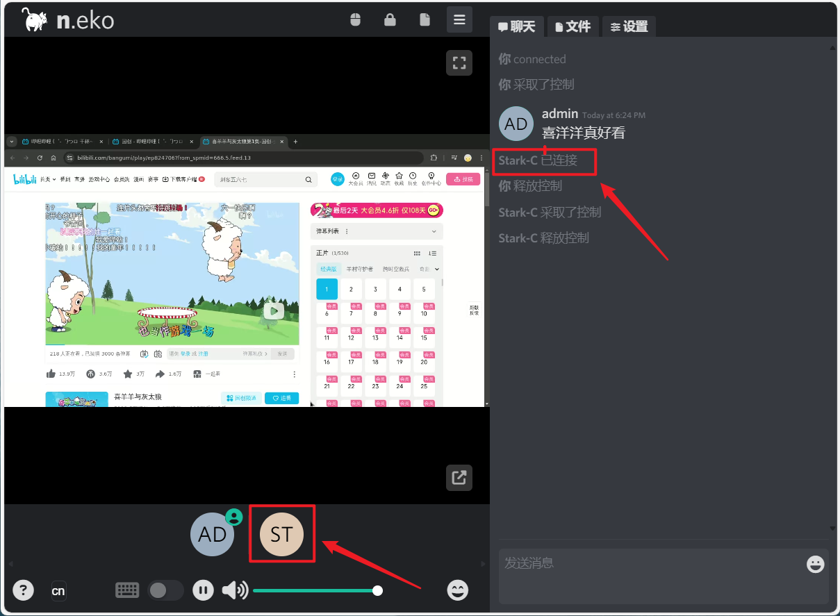Image resolution: width=840 pixels, height=616 pixels.
Task: Switch to the 设置 tab
Action: coord(629,26)
